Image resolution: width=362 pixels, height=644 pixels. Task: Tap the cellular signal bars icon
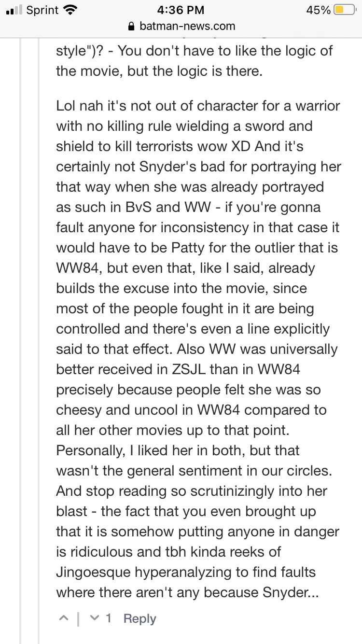(14, 10)
